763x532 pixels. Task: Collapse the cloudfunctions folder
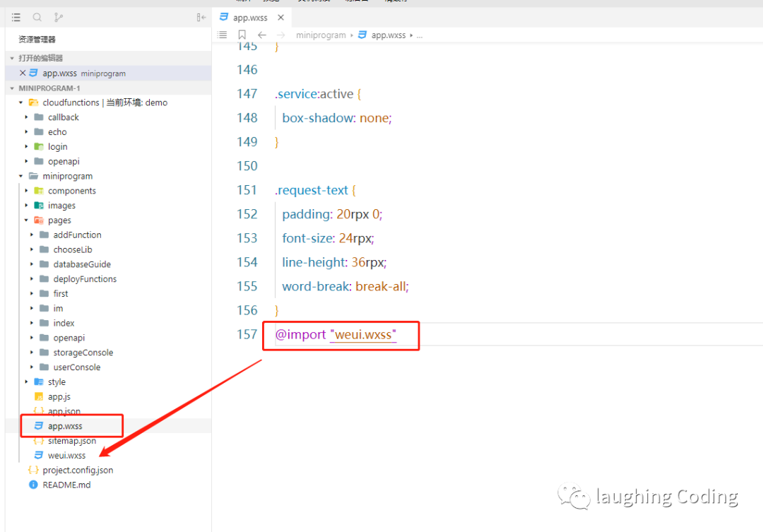click(x=20, y=102)
